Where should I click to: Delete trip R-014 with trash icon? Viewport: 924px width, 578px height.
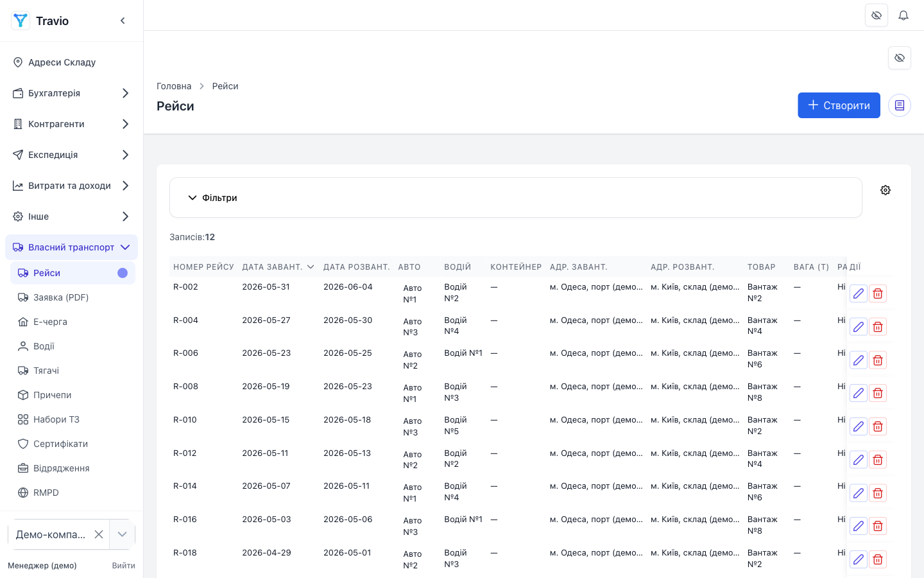878,493
